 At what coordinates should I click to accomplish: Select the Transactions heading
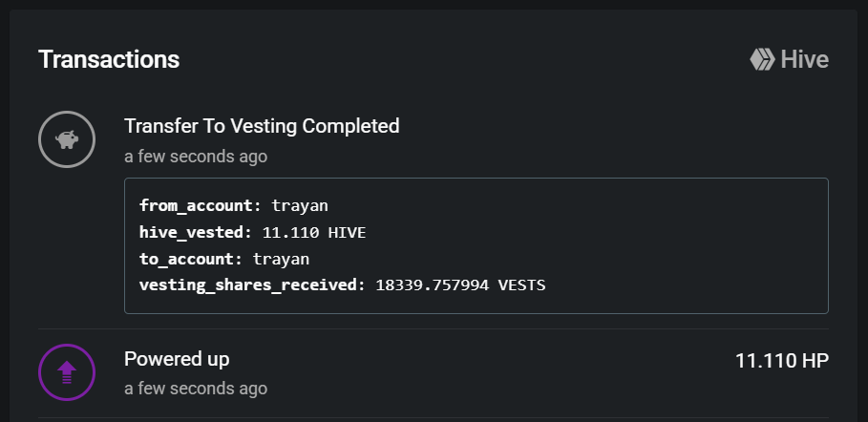[109, 59]
